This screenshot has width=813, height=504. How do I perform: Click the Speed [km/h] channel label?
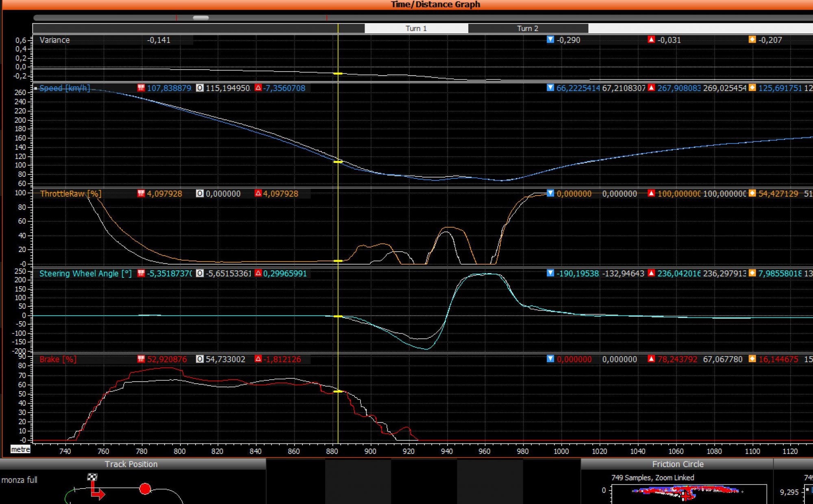pos(65,88)
